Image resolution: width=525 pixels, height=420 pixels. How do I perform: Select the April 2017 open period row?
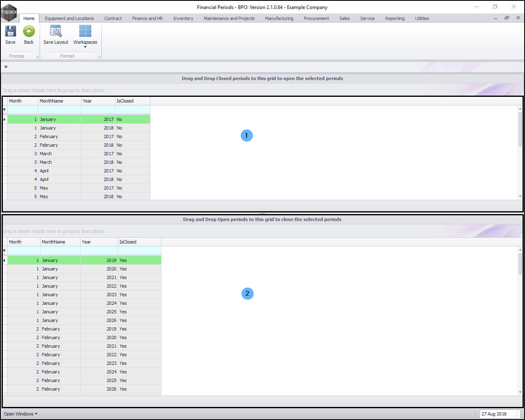[x=79, y=171]
